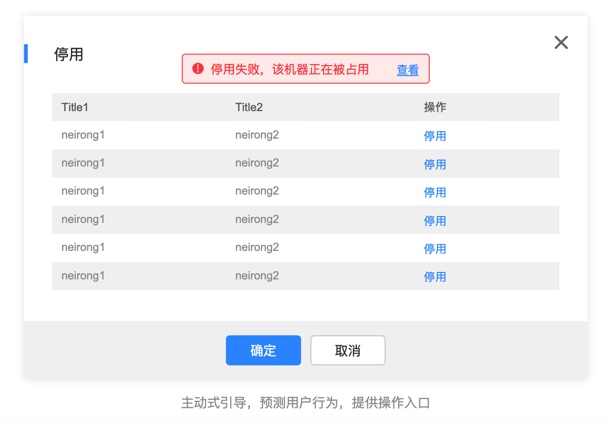Click 停用 in the third table row
The width and height of the screenshot is (608, 424).
(x=434, y=192)
